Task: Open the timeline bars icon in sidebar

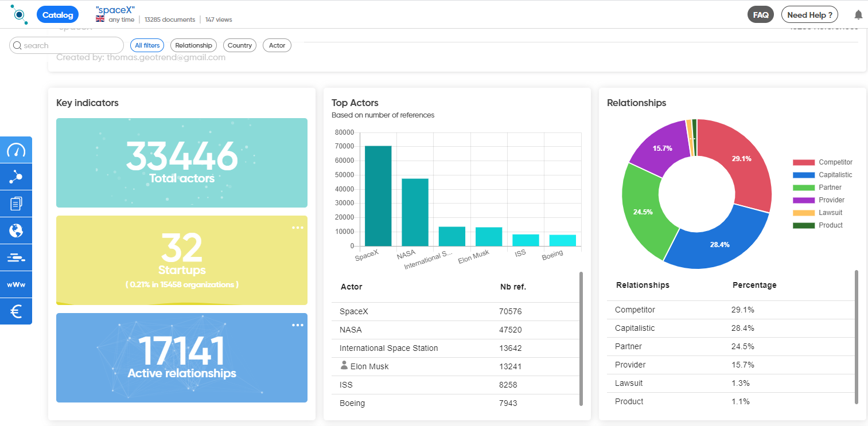Action: (16, 257)
